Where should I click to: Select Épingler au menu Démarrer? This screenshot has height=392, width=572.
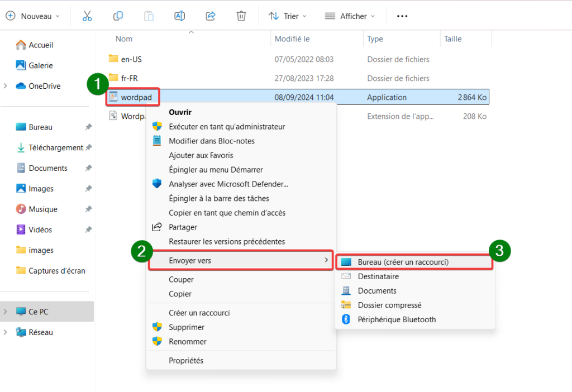(241, 170)
